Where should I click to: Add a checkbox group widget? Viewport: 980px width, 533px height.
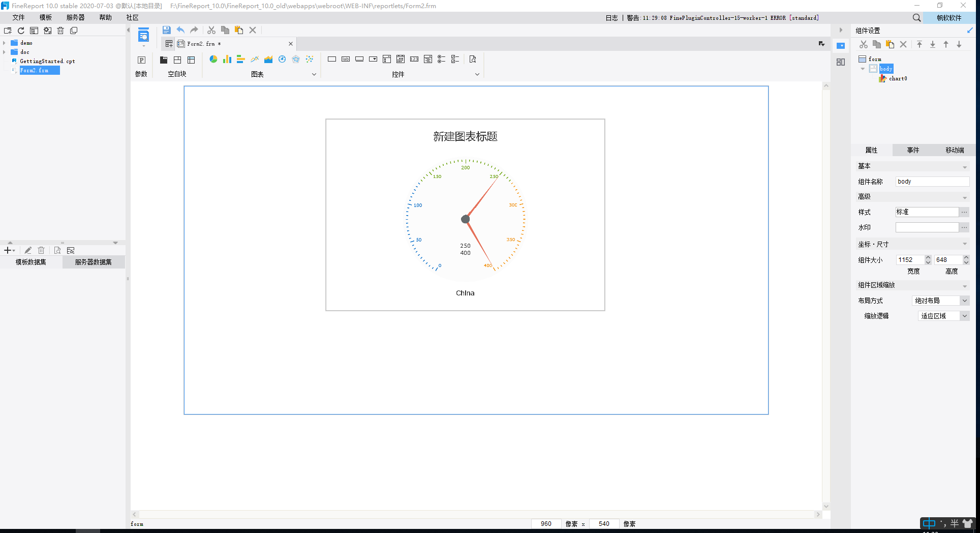point(455,60)
